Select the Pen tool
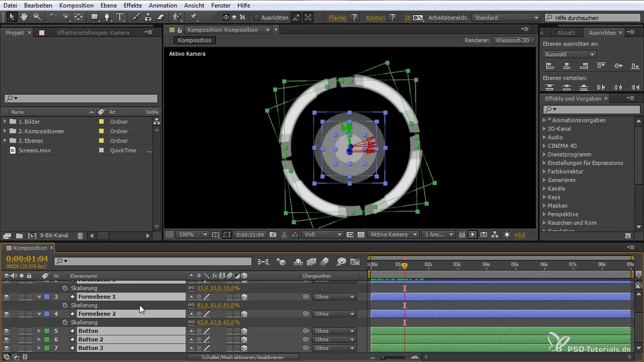Screen dimensions: 644x362 [107, 17]
